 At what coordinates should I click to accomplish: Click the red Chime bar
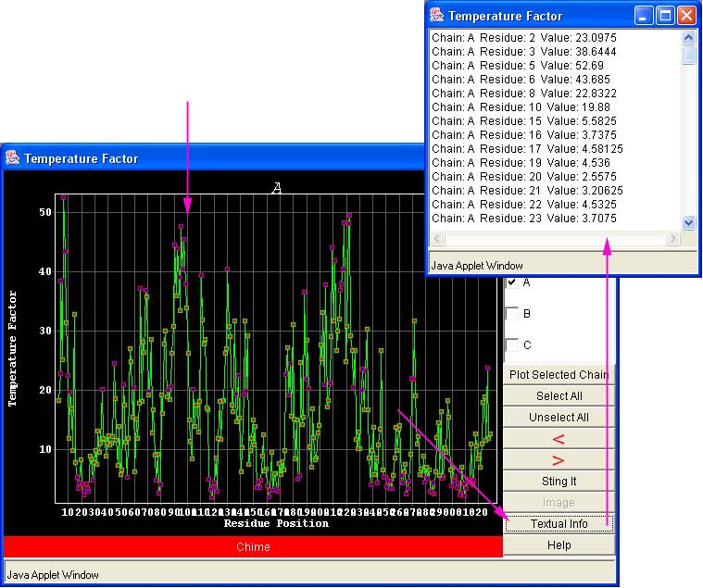[x=253, y=546]
